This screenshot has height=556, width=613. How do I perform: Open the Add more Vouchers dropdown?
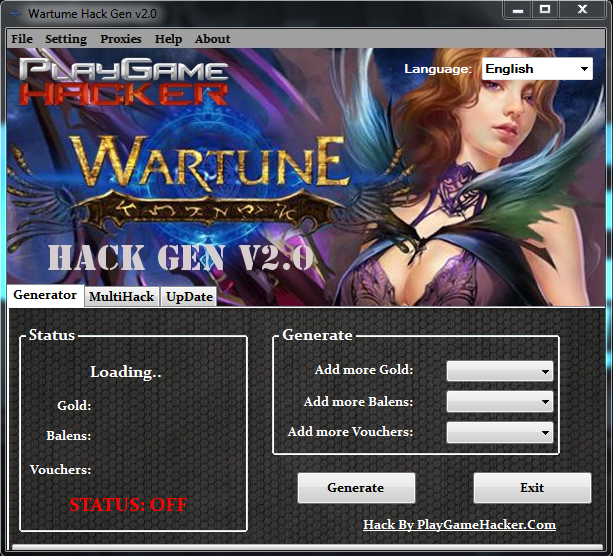pos(500,432)
